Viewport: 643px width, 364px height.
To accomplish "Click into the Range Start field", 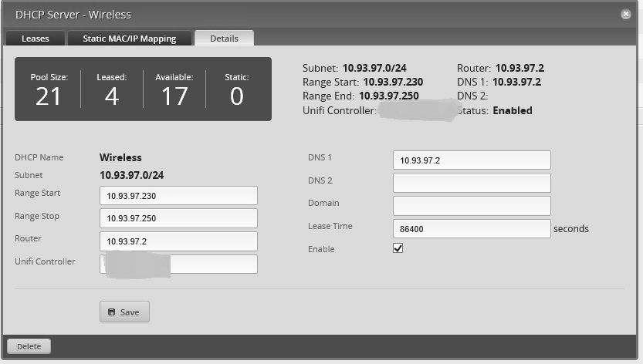I will [x=178, y=196].
